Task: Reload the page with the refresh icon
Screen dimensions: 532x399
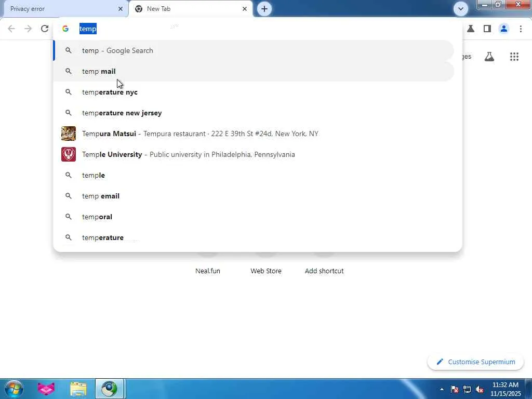Action: click(45, 29)
